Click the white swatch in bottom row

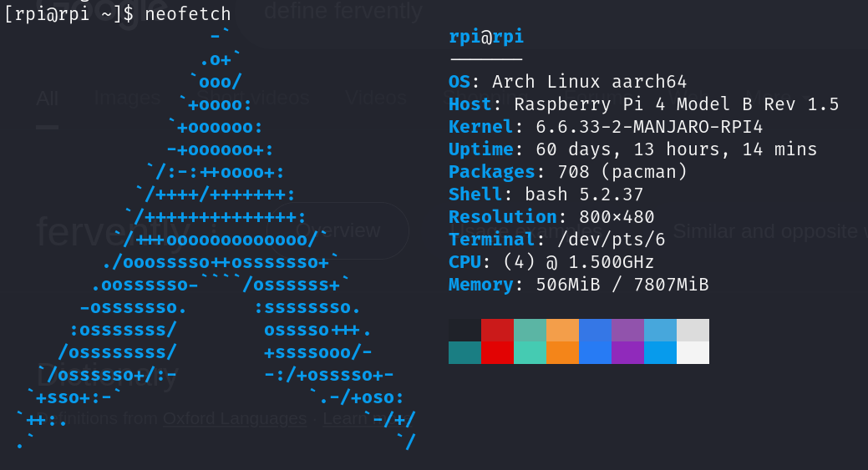[x=693, y=353]
